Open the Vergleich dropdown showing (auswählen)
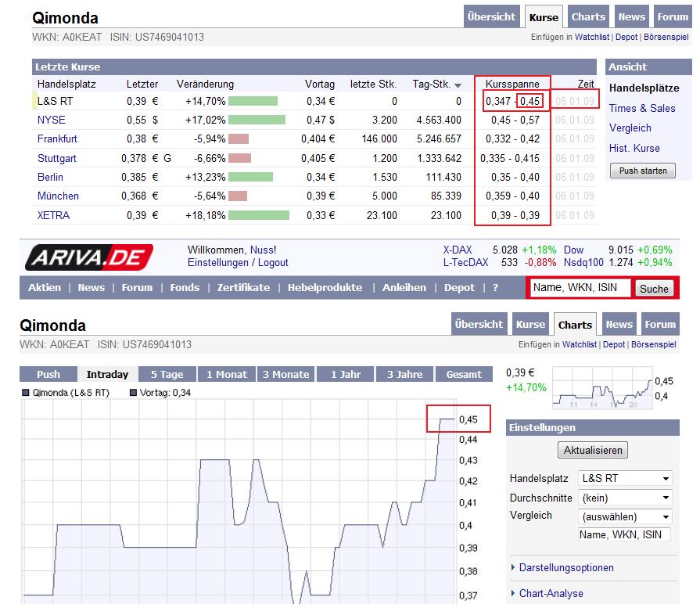700x615 pixels. coord(625,516)
